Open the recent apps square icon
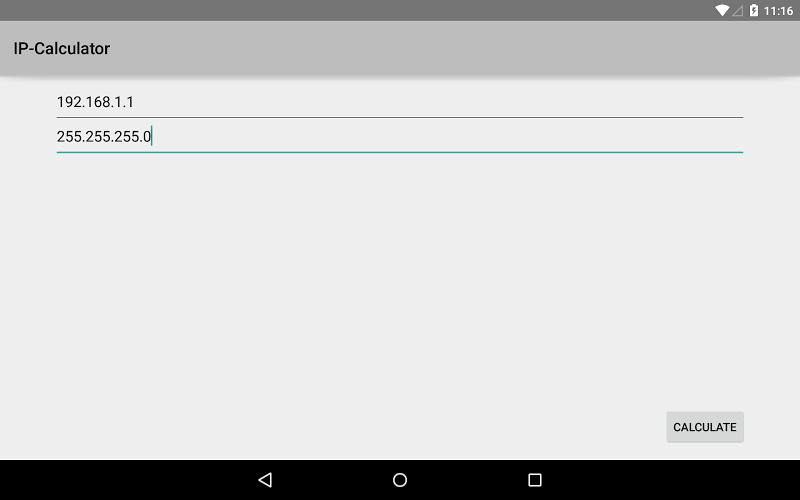This screenshot has height=500, width=800. [x=535, y=480]
